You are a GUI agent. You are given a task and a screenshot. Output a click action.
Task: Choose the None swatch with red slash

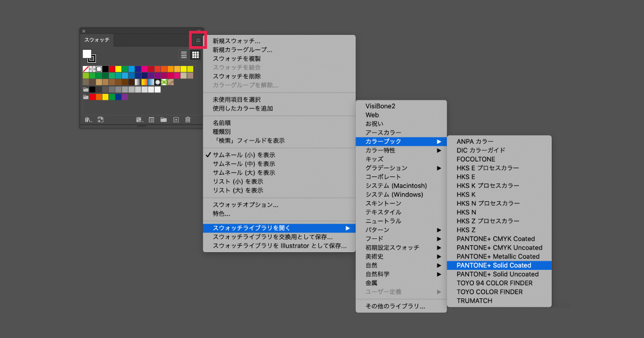pyautogui.click(x=85, y=69)
